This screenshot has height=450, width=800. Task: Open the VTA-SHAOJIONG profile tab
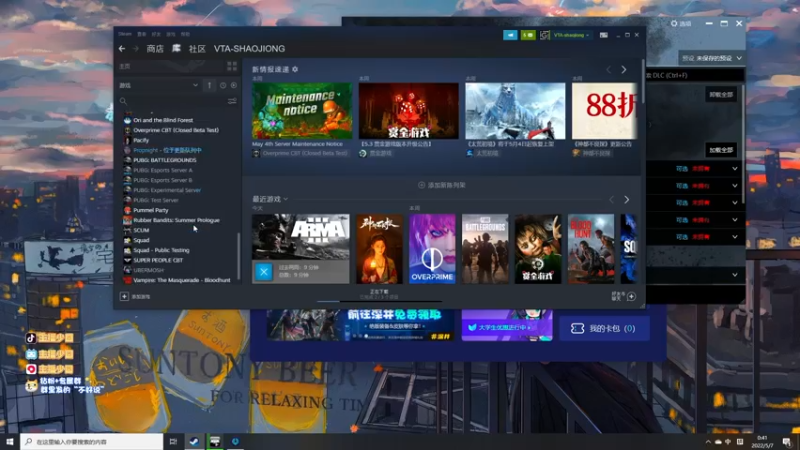pyautogui.click(x=249, y=48)
